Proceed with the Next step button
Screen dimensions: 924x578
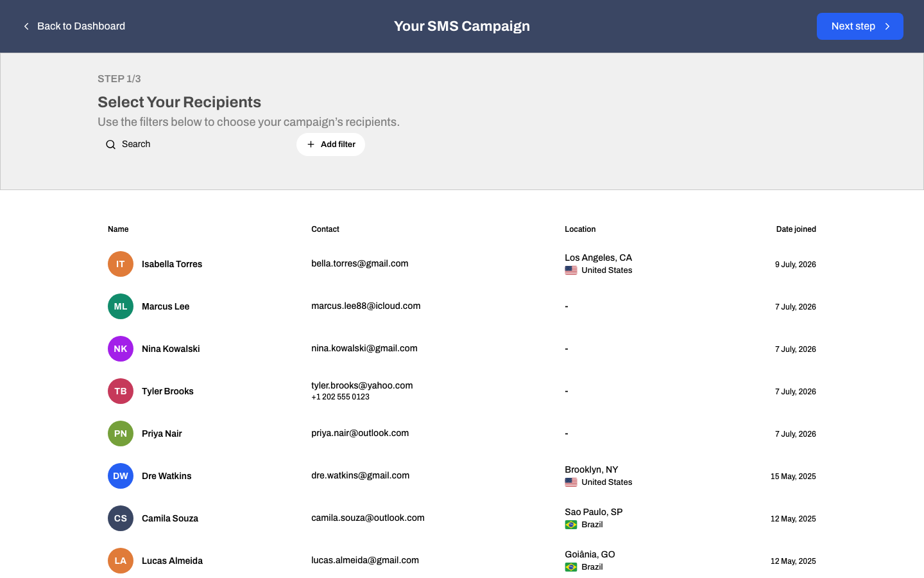point(860,26)
